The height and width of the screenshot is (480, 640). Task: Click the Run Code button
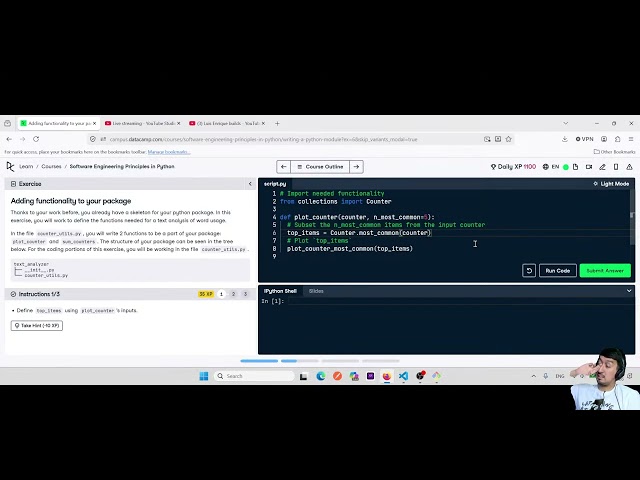(x=558, y=271)
